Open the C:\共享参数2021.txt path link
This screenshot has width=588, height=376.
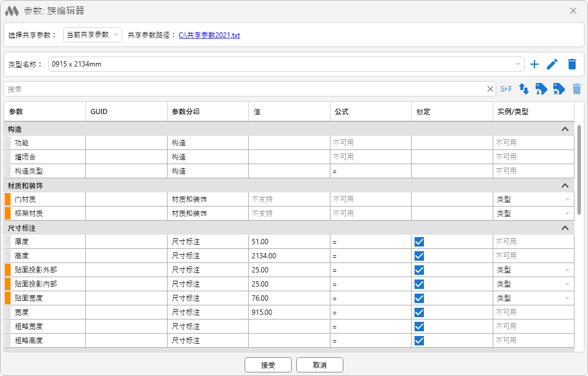209,35
